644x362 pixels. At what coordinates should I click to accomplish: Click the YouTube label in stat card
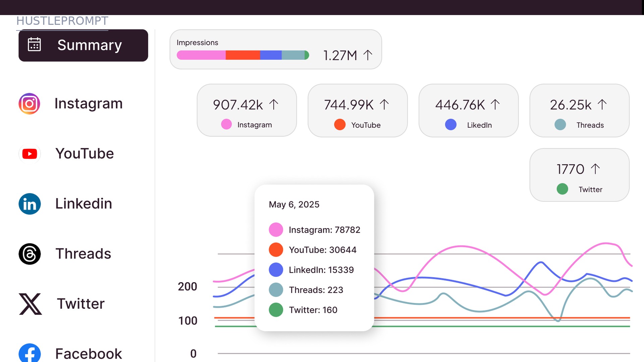pos(366,125)
